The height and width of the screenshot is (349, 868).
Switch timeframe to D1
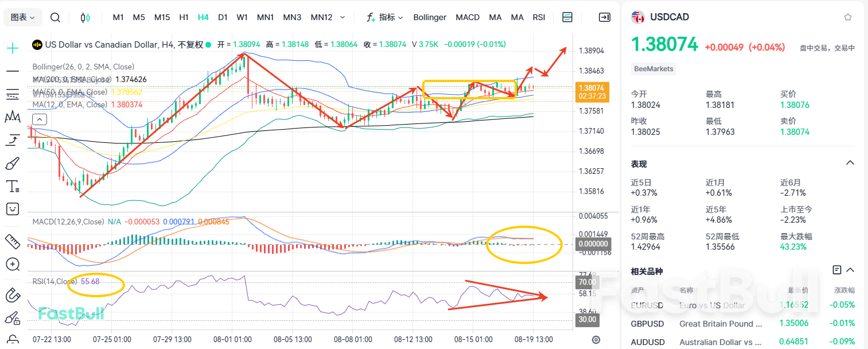(223, 17)
